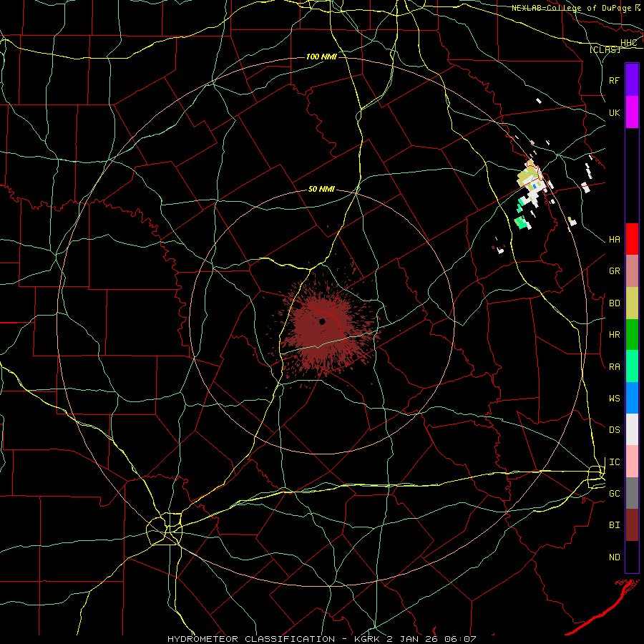This screenshot has height=644, width=644.
Task: Click the 'HA' legend label
Action: [614, 240]
